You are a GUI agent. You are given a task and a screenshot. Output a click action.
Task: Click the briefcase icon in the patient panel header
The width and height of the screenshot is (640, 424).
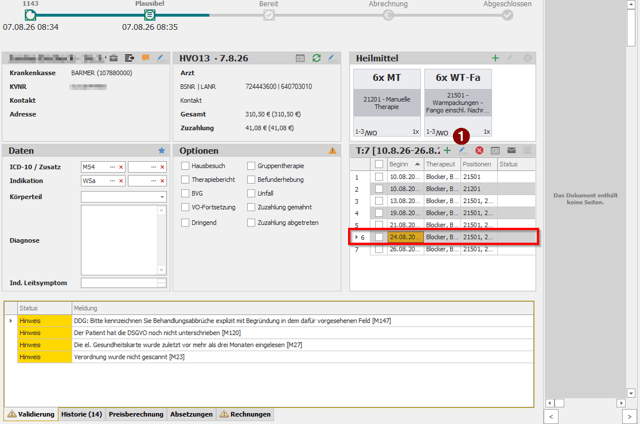(x=114, y=58)
